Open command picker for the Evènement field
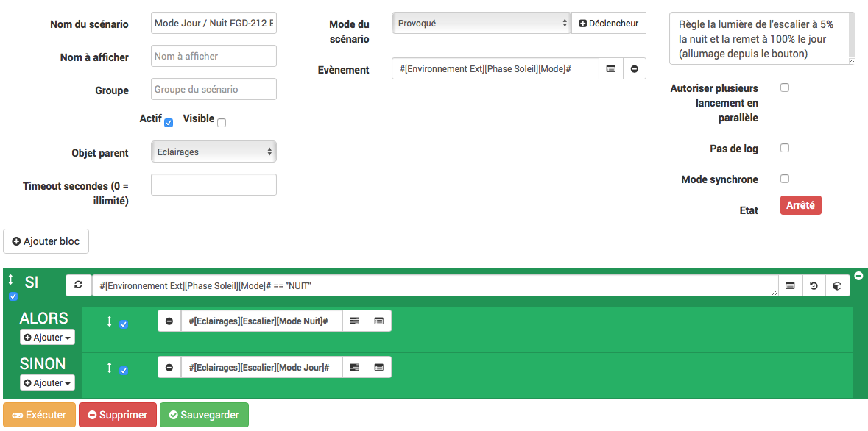This screenshot has width=868, height=431. (610, 68)
